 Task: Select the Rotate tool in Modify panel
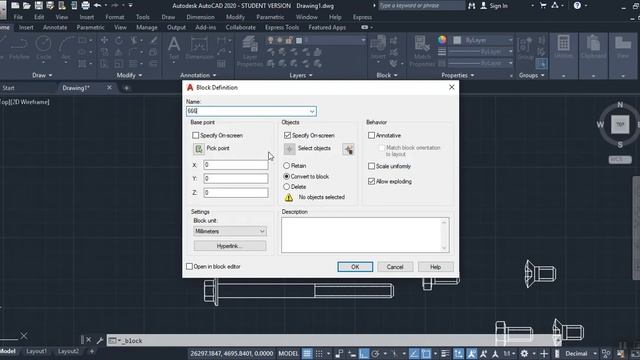point(119,40)
